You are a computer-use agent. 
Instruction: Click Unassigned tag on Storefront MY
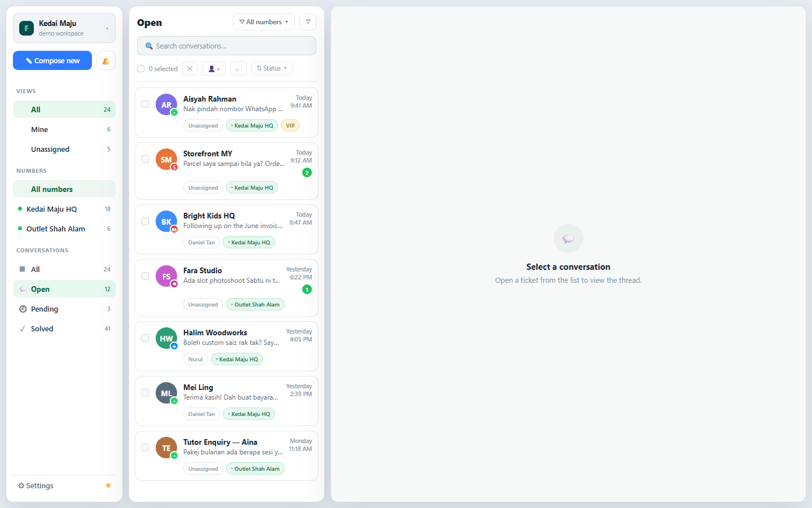tap(203, 188)
